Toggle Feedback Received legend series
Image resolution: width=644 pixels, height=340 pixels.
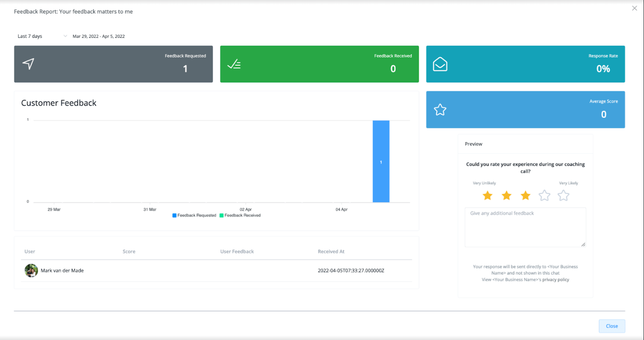(240, 215)
